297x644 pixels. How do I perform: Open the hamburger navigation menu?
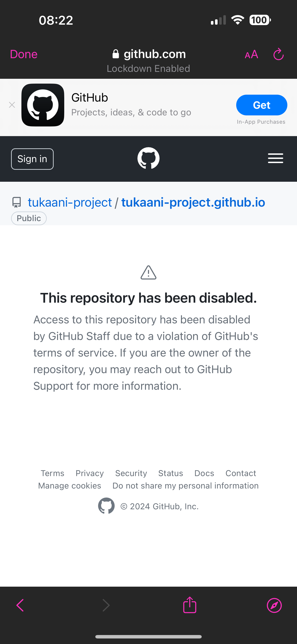point(275,158)
